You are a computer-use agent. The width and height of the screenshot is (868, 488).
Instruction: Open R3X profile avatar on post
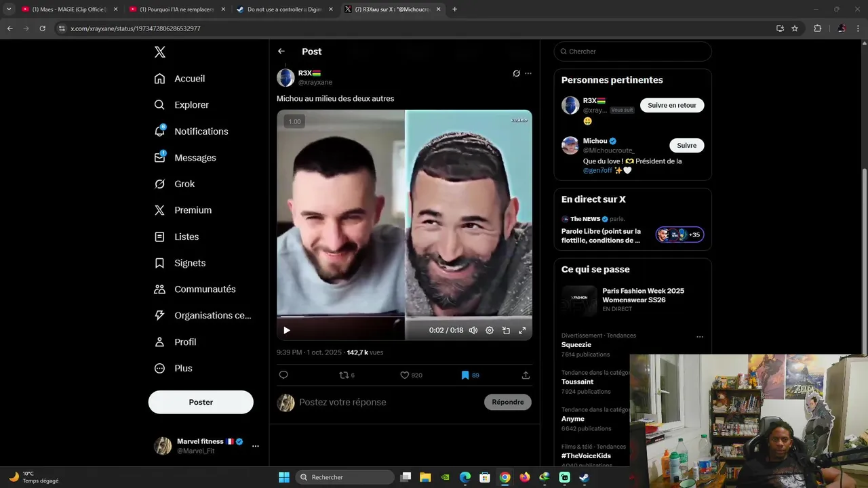(285, 78)
